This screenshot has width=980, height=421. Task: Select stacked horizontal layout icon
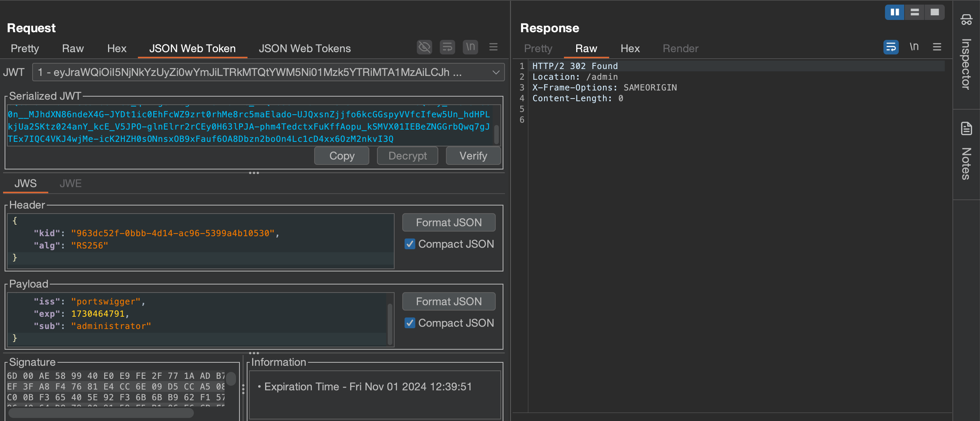click(x=914, y=12)
